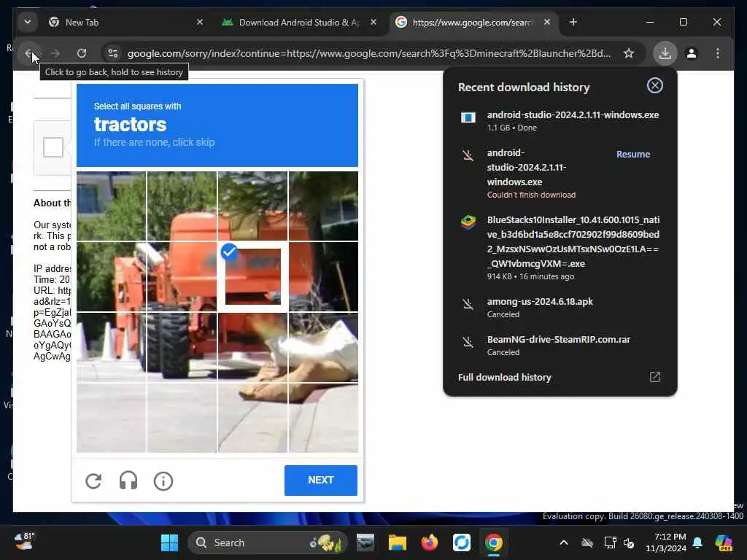Open the notification bell in the taskbar
Viewport: 747px width, 560px height.
coord(697,542)
